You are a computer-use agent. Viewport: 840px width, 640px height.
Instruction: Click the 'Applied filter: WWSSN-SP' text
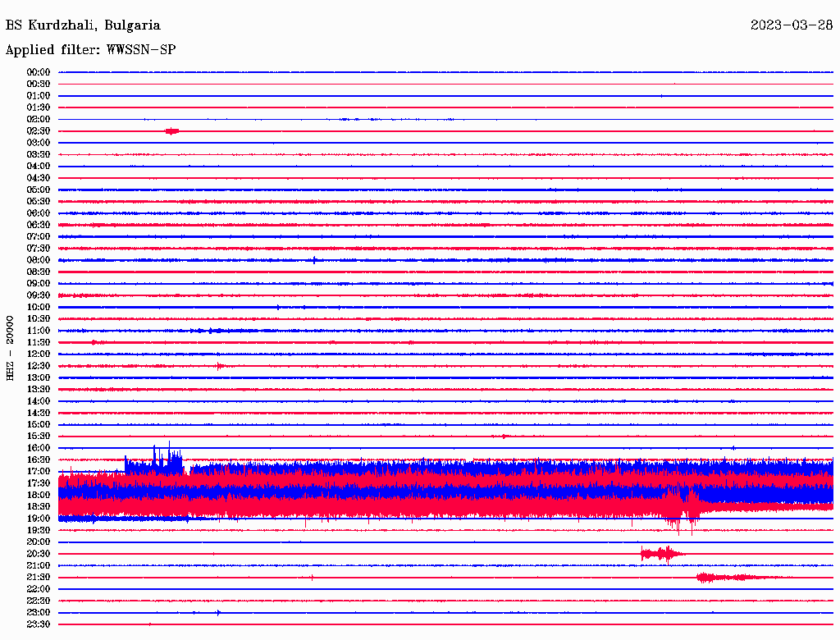[90, 50]
